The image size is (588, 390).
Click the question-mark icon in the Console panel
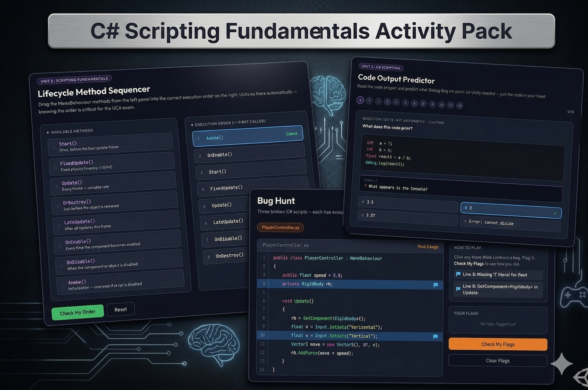click(365, 185)
